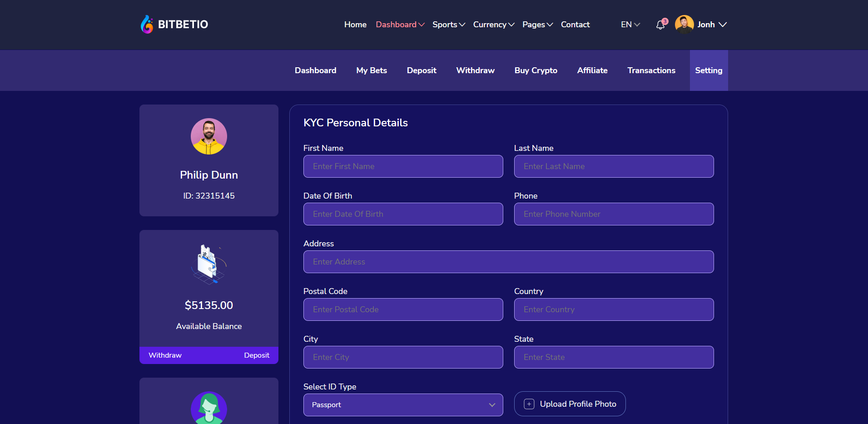868x424 pixels.
Task: Open the EN language selector
Action: tap(630, 25)
